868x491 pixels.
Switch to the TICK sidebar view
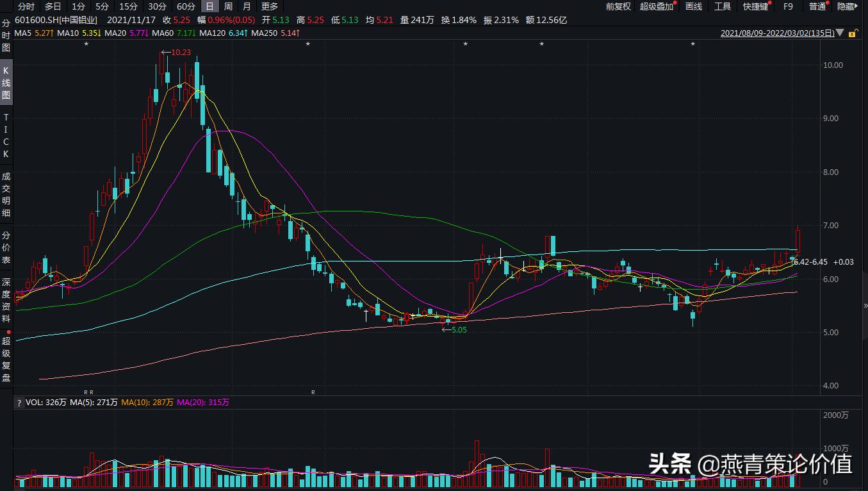tap(6, 136)
